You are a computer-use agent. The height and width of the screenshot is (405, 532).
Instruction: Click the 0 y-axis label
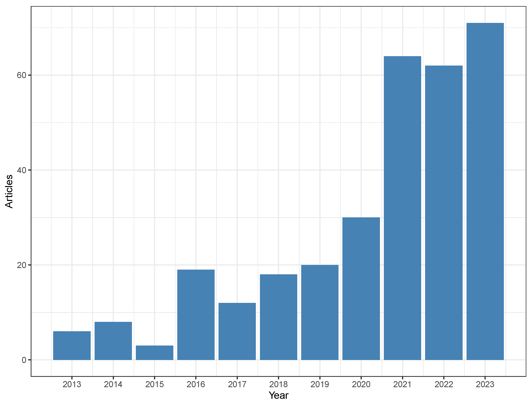click(x=24, y=360)
